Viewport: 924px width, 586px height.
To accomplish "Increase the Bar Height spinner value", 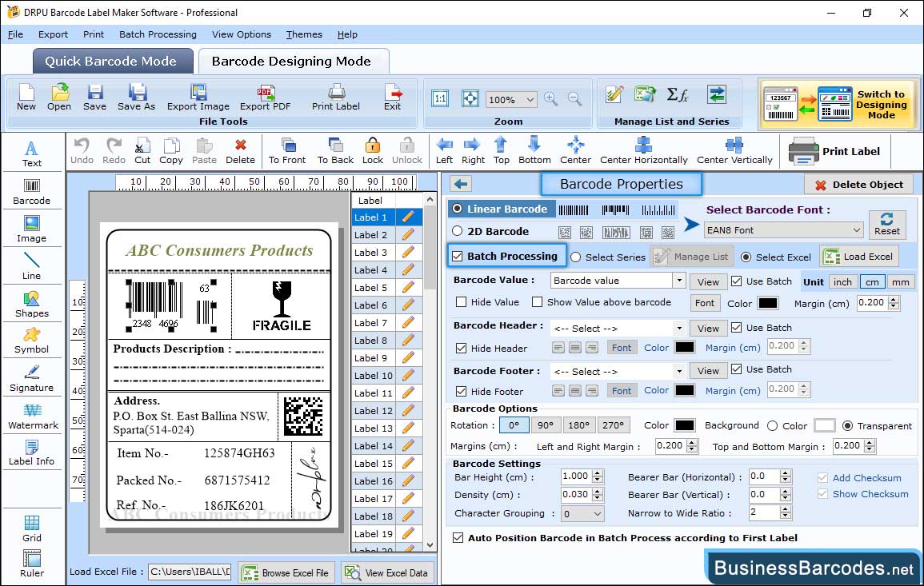I will [x=598, y=473].
